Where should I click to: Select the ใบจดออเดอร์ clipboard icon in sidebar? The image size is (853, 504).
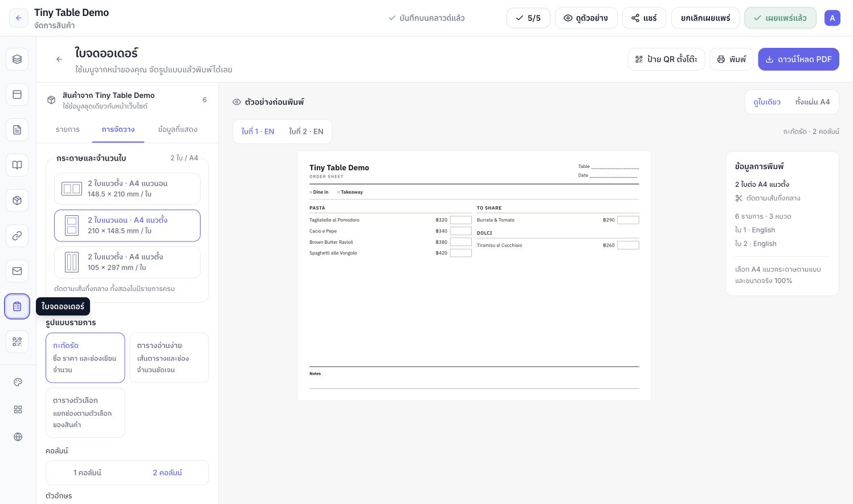[x=17, y=306]
